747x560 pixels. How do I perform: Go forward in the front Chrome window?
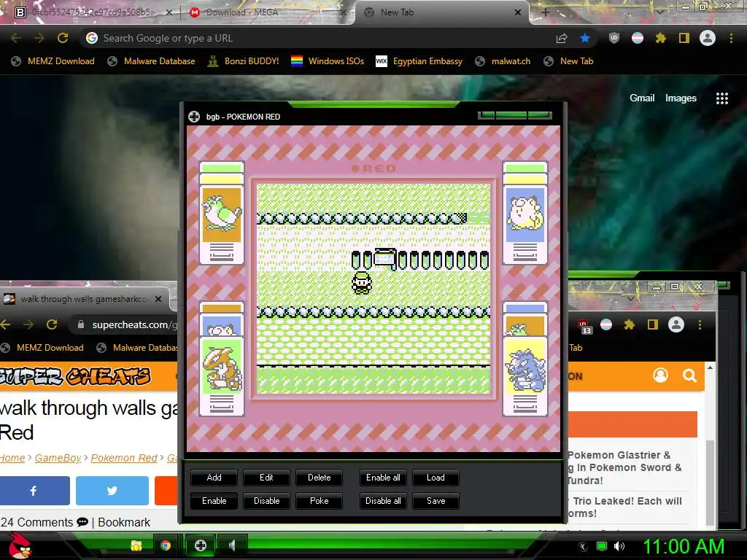coord(39,38)
